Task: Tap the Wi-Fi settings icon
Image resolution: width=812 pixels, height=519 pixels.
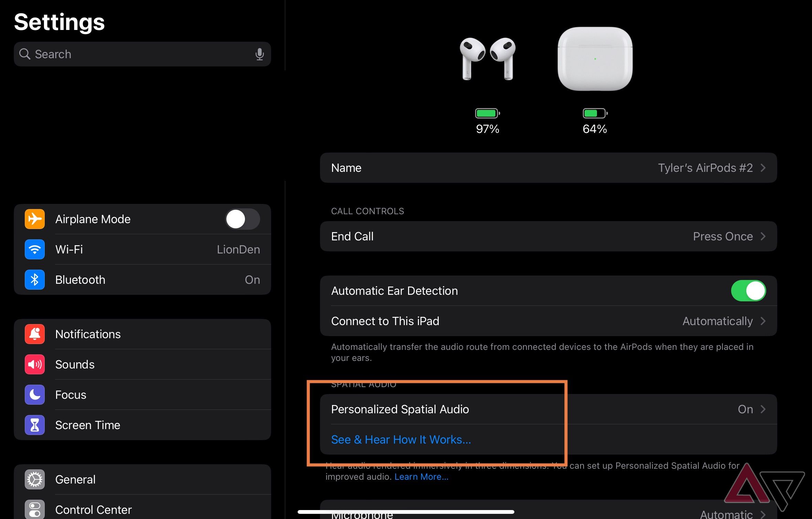Action: (34, 249)
